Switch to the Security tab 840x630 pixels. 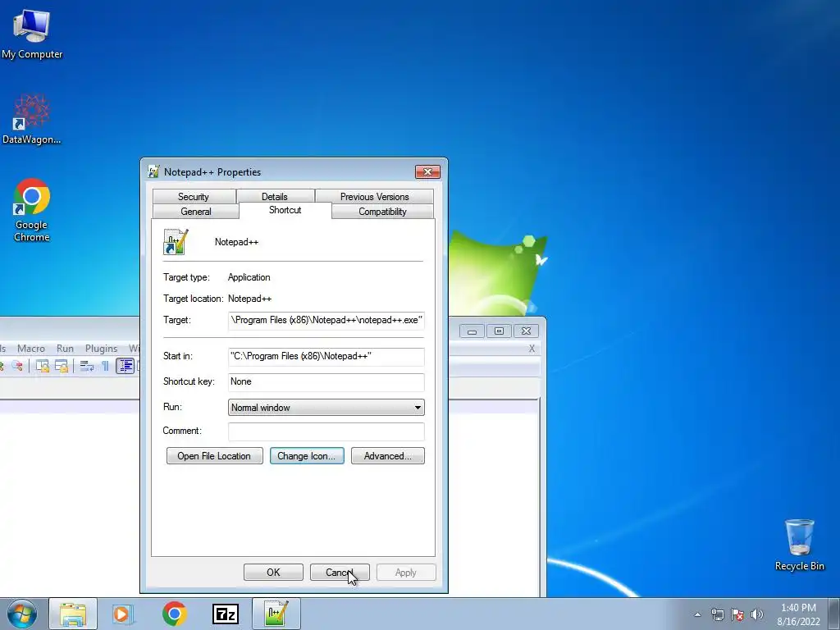(194, 197)
